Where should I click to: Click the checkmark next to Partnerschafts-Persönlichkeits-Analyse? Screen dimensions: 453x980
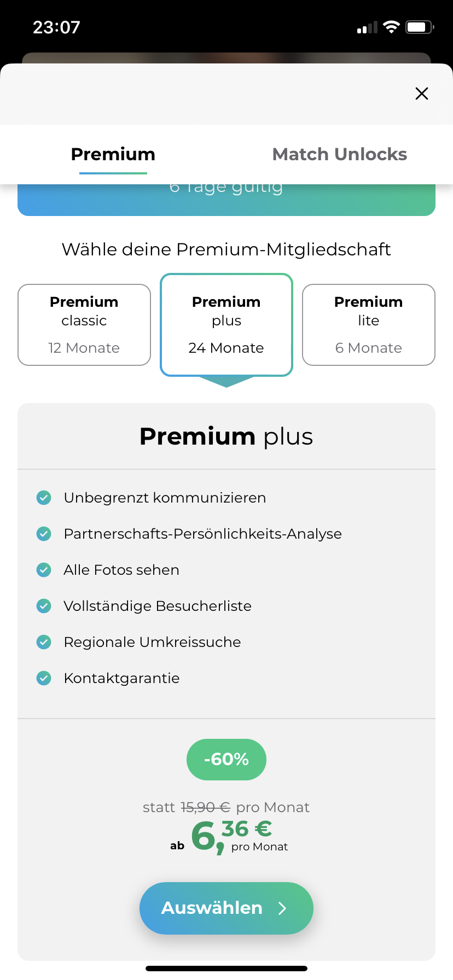point(43,534)
